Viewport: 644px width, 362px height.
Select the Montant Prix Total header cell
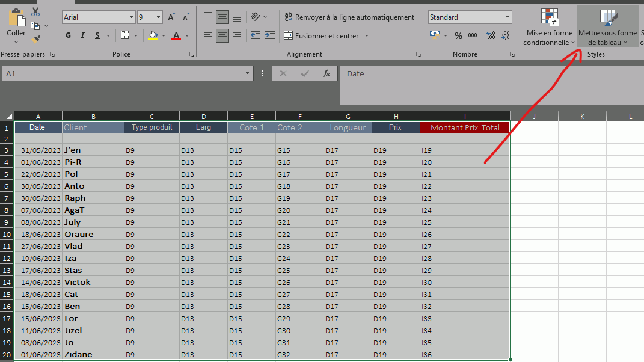coord(465,127)
